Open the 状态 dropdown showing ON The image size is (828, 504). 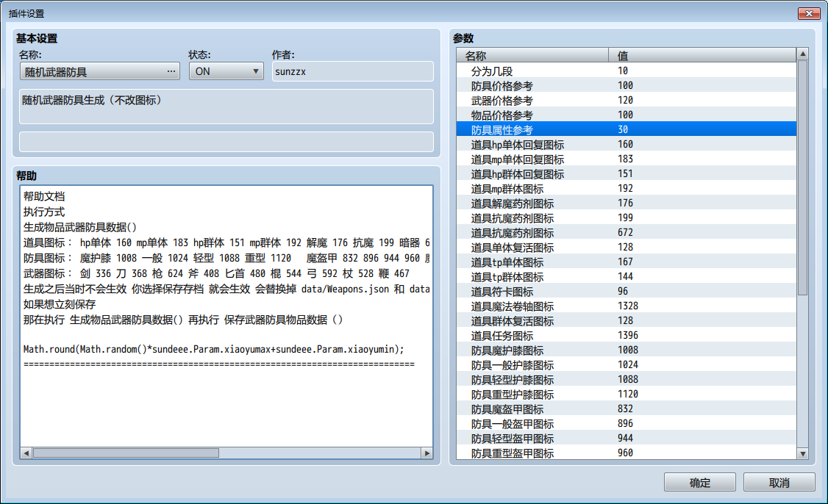(x=226, y=71)
